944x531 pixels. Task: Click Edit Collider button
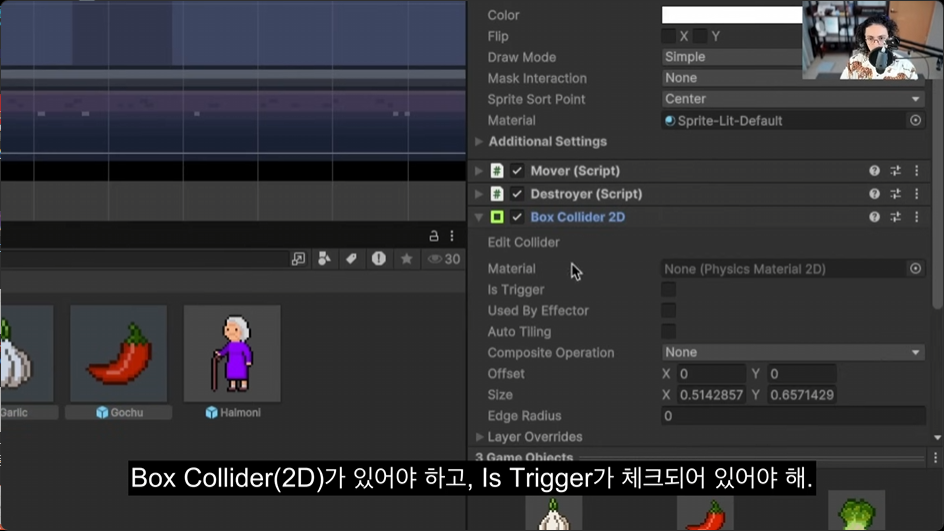point(523,242)
